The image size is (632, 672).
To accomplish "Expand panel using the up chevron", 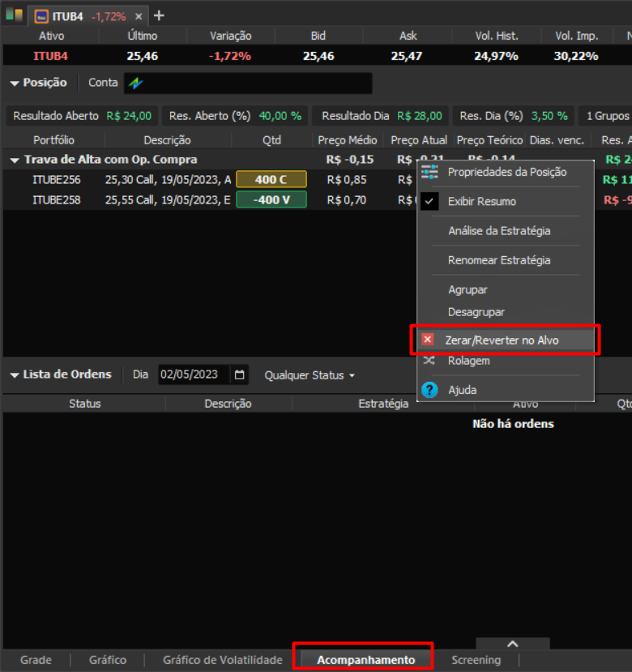I will pyautogui.click(x=513, y=644).
